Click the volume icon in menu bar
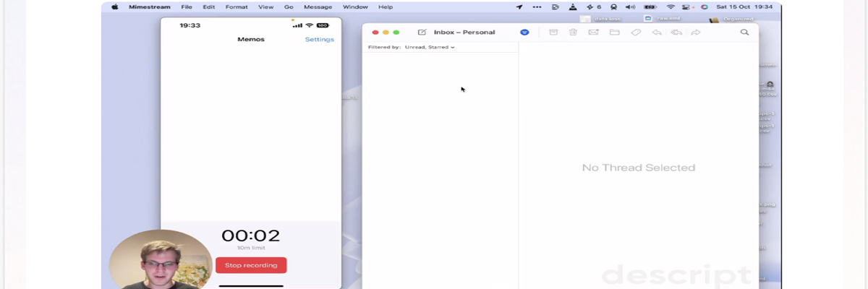The width and height of the screenshot is (868, 289). (630, 7)
